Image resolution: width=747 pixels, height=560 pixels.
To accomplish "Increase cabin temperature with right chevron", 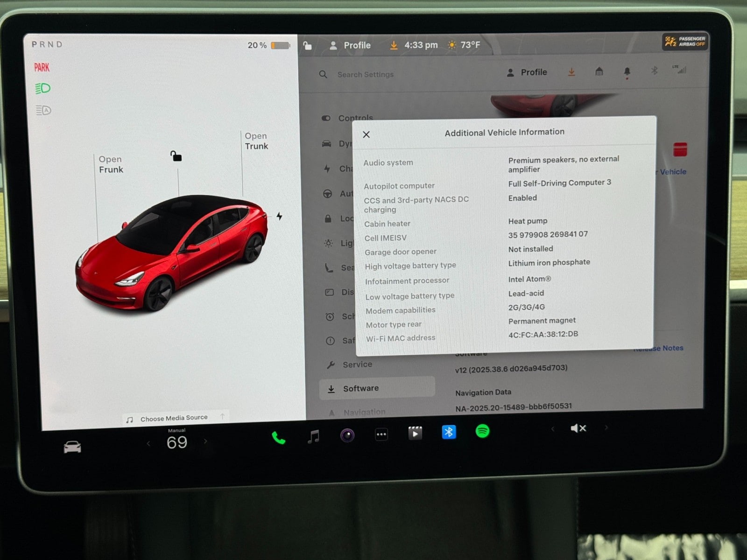I will (x=205, y=441).
